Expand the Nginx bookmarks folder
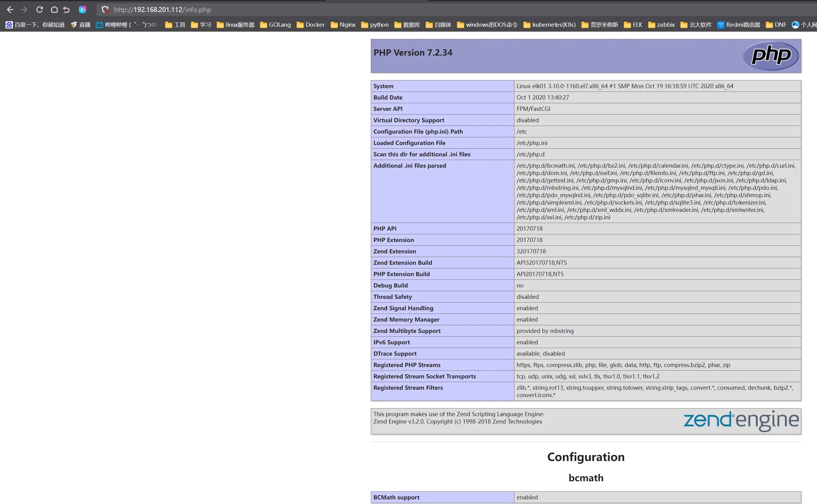817x504 pixels. coord(343,25)
